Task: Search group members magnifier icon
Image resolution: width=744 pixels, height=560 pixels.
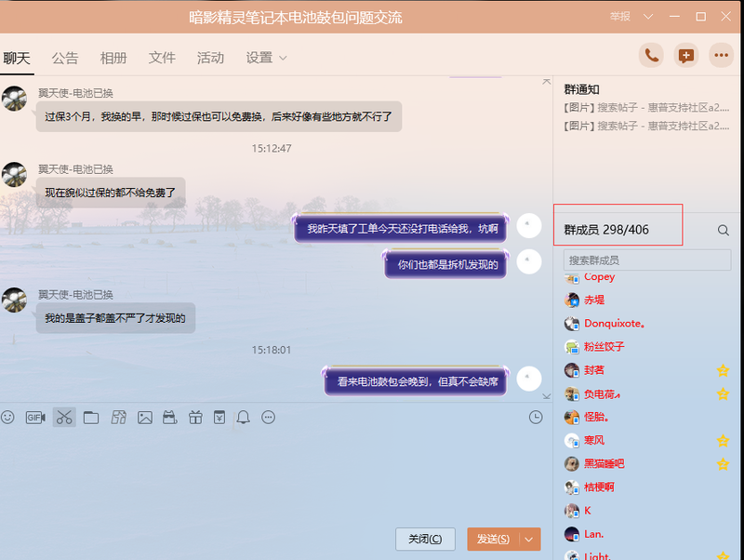Action: (x=723, y=230)
